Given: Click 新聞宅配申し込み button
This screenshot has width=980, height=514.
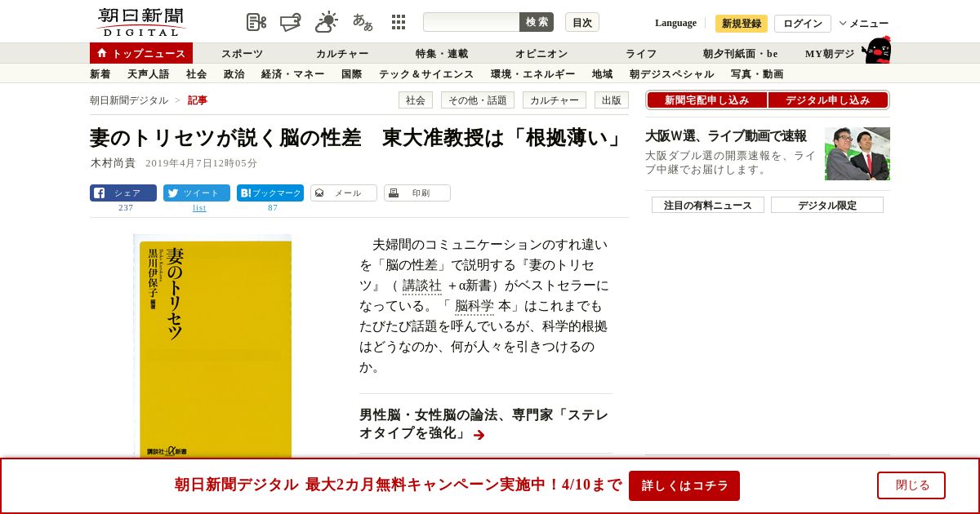Looking at the screenshot, I should click(706, 100).
